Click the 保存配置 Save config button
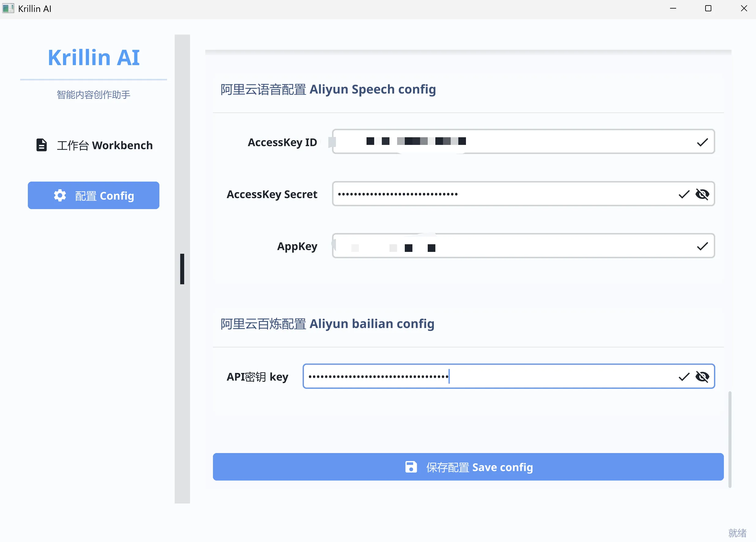756x542 pixels. point(468,467)
